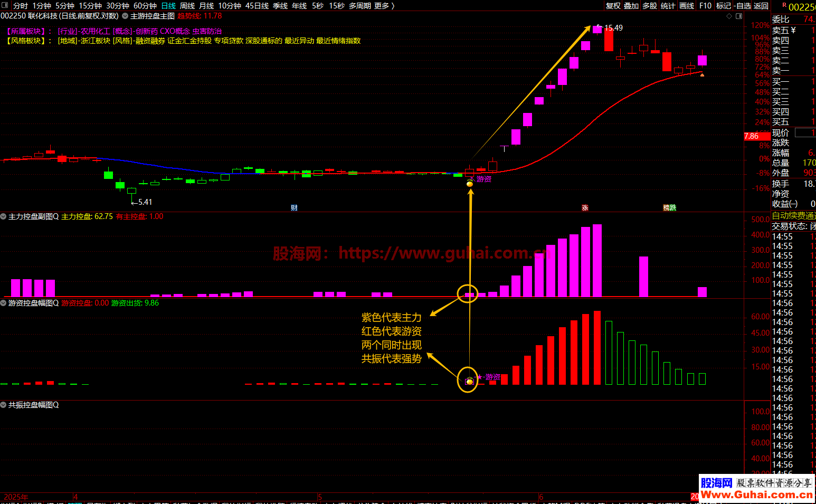
Task: Select the 15秒 period
Action: [337, 6]
